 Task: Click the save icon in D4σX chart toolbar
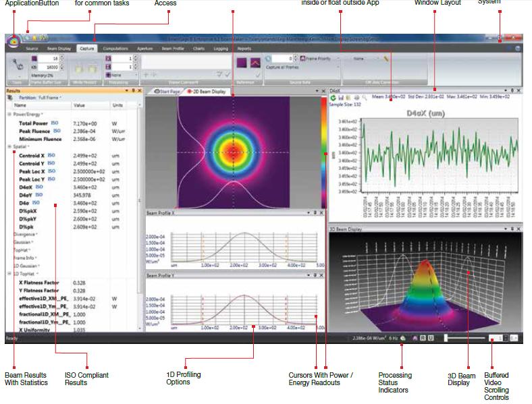tap(340, 98)
